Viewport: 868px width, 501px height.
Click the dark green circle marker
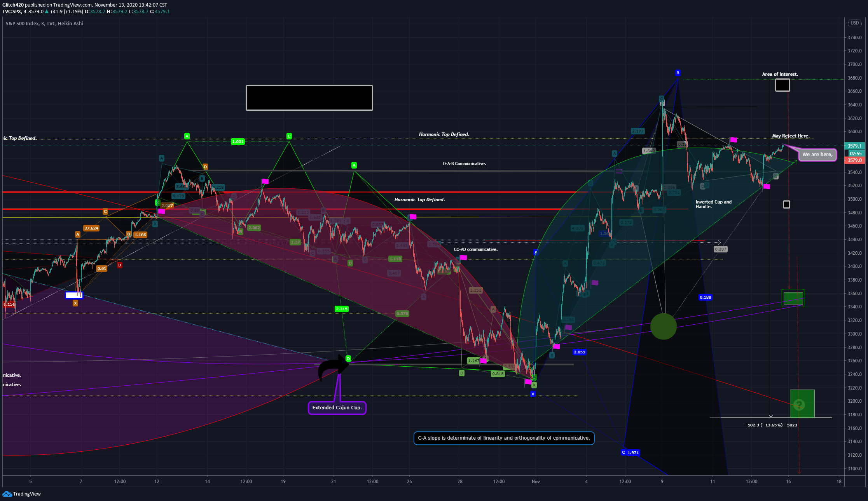point(663,326)
